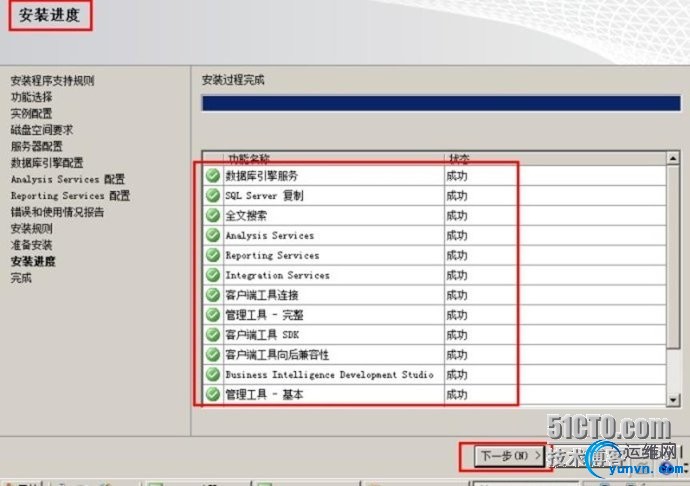Click the check icon next to 客户端工具连接
The width and height of the screenshot is (690, 486).
213,295
